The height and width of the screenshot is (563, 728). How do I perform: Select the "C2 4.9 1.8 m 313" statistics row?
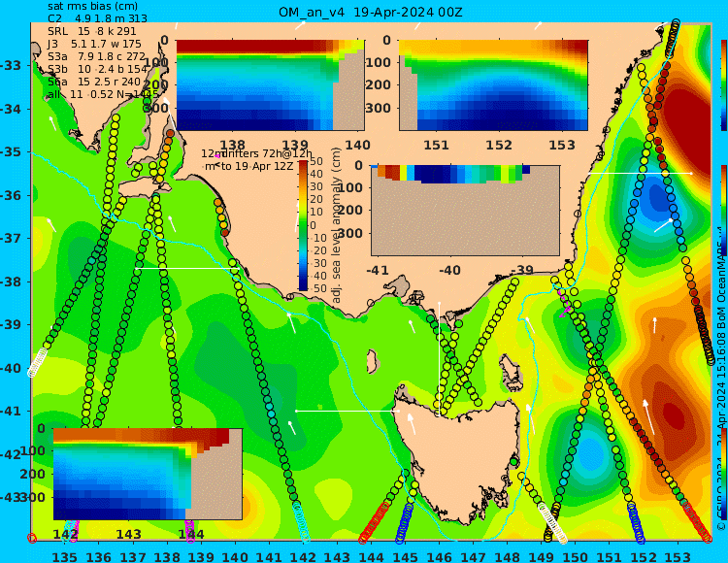point(97,18)
